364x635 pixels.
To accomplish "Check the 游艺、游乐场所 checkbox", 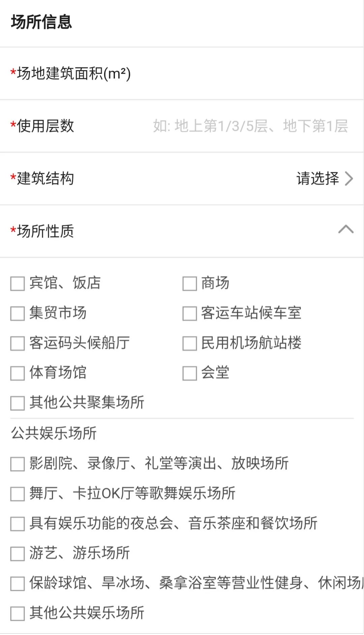I will pyautogui.click(x=18, y=554).
